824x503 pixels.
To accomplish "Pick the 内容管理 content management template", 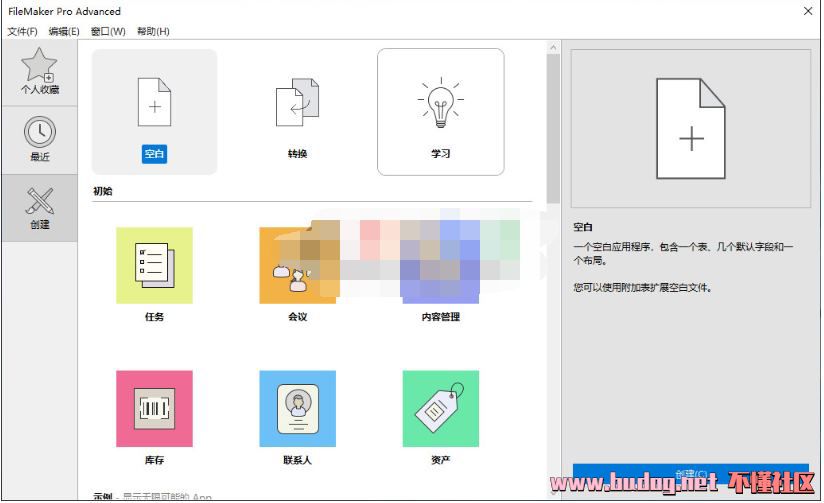I will [x=440, y=265].
